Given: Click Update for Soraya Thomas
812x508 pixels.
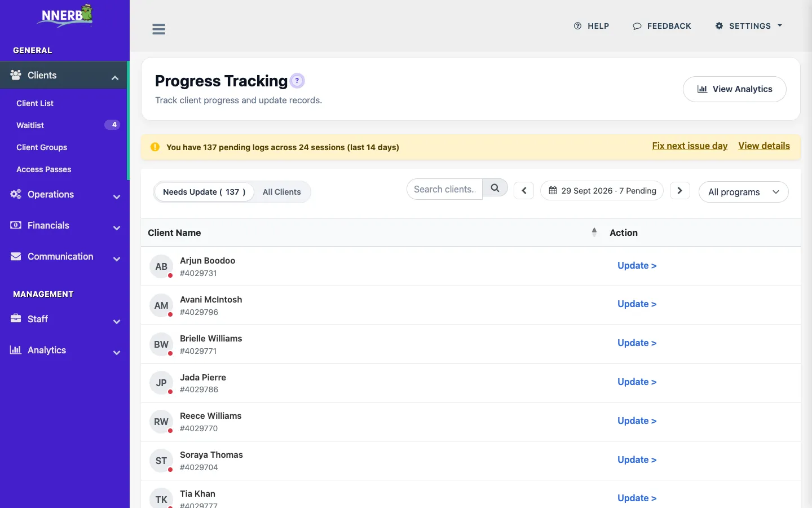Looking at the screenshot, I should point(637,459).
